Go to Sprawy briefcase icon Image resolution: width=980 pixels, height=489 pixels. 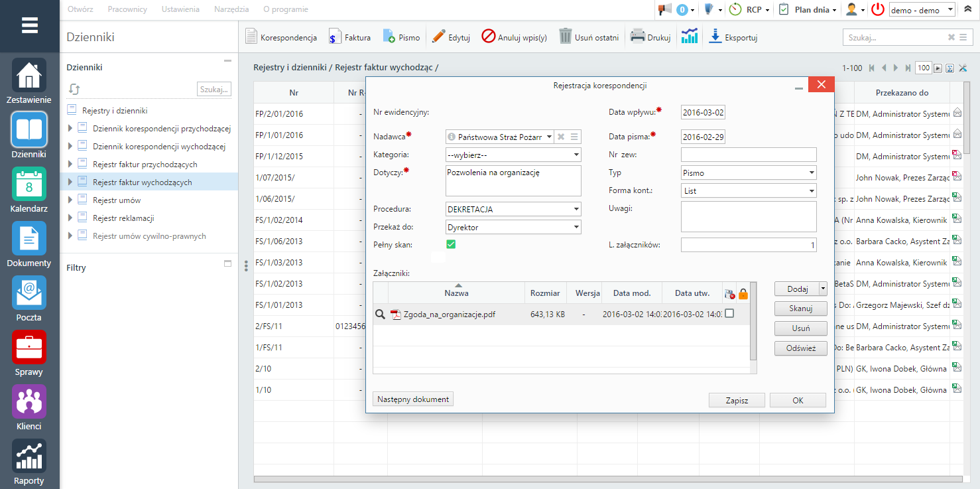(x=29, y=347)
